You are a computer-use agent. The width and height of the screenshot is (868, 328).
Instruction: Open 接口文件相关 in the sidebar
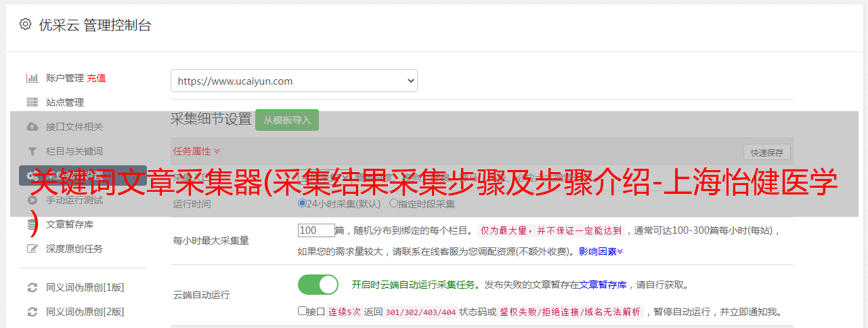point(74,127)
